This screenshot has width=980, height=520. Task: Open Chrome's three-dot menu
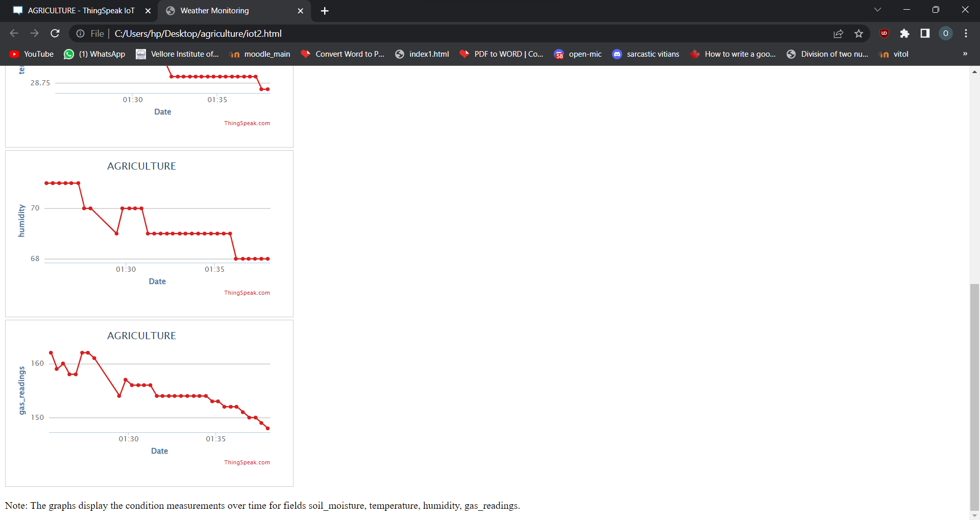[x=966, y=33]
